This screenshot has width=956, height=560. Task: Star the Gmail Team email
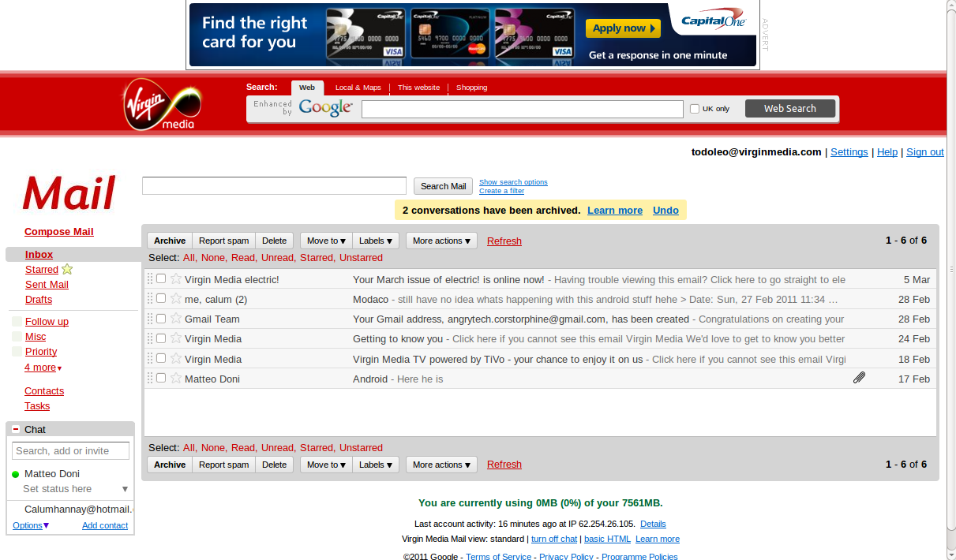[176, 319]
